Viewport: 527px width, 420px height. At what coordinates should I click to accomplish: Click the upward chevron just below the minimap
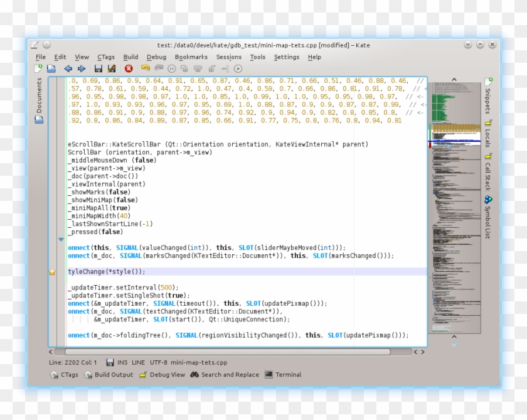(454, 337)
